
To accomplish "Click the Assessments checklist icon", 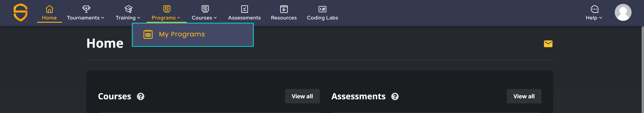I will (x=244, y=9).
